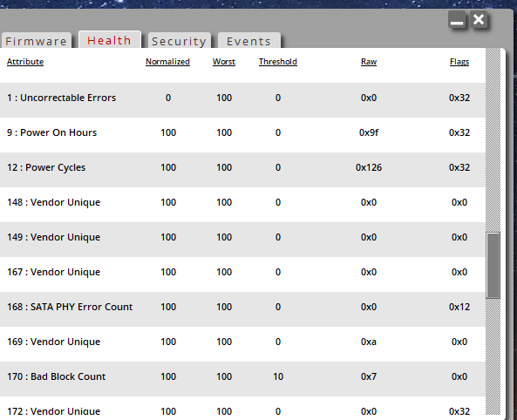Open the Events tab
Viewport: 517px width, 420px height.
(x=249, y=41)
